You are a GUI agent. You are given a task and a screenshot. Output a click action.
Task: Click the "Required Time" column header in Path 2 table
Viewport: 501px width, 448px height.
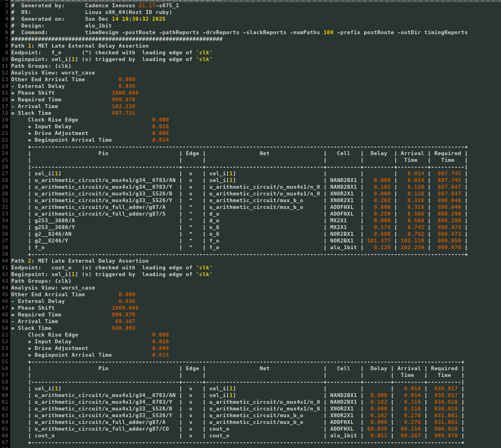[x=444, y=372]
